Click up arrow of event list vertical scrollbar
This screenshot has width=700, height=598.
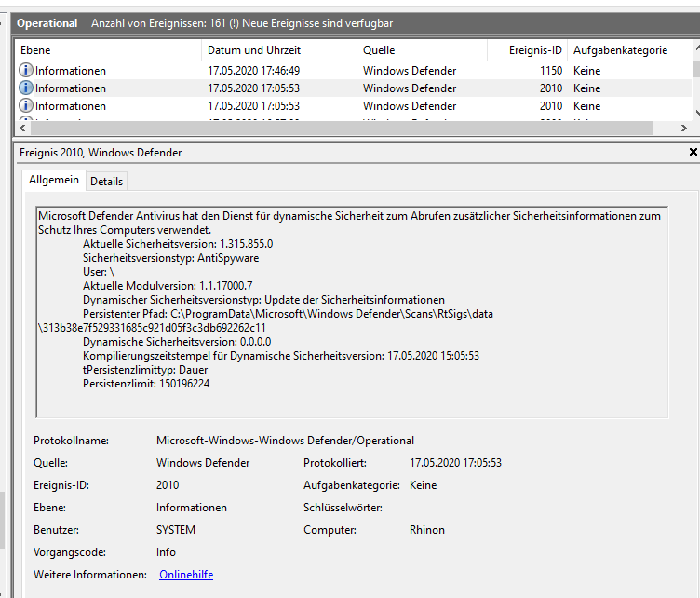pos(696,46)
